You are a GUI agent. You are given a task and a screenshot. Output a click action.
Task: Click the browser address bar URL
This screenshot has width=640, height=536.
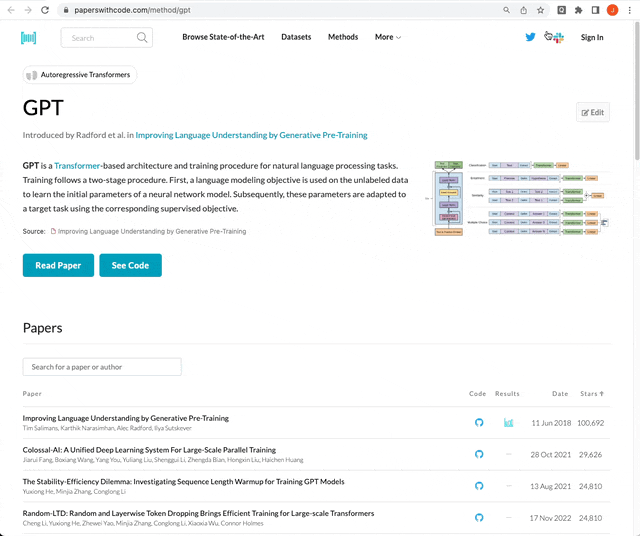pos(132,10)
